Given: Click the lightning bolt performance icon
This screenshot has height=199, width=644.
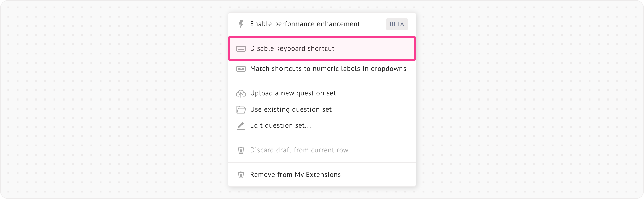Looking at the screenshot, I should click(241, 24).
